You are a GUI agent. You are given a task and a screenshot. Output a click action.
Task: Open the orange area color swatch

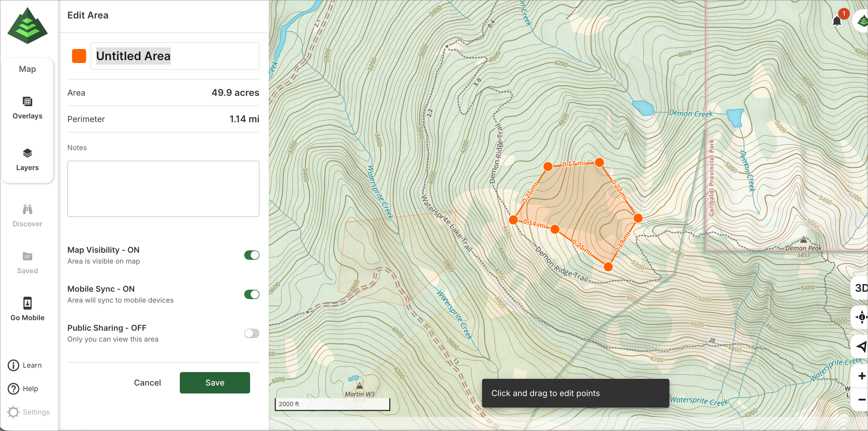tap(79, 56)
